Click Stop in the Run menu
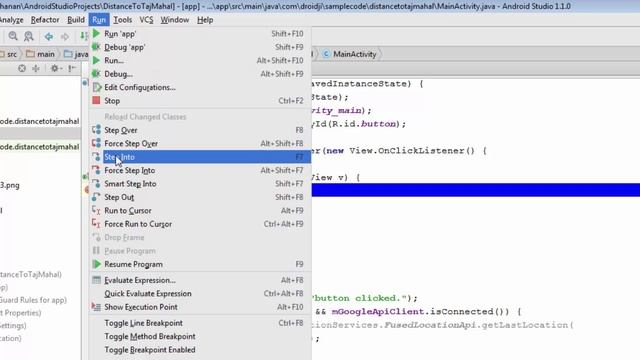Viewport: 640px width, 360px height. click(200, 101)
